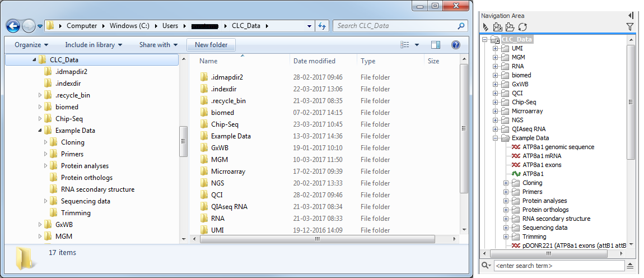
Task: Open the change view dropdown arrow
Action: tap(417, 45)
